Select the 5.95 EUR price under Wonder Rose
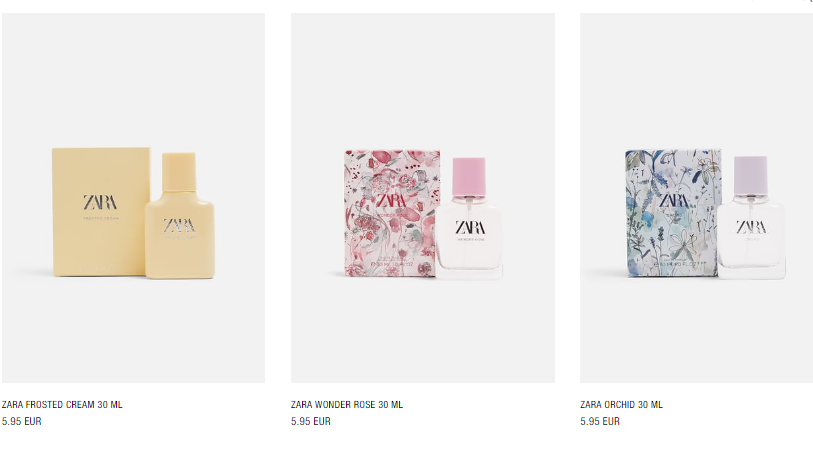Image resolution: width=813 pixels, height=466 pixels. point(311,421)
